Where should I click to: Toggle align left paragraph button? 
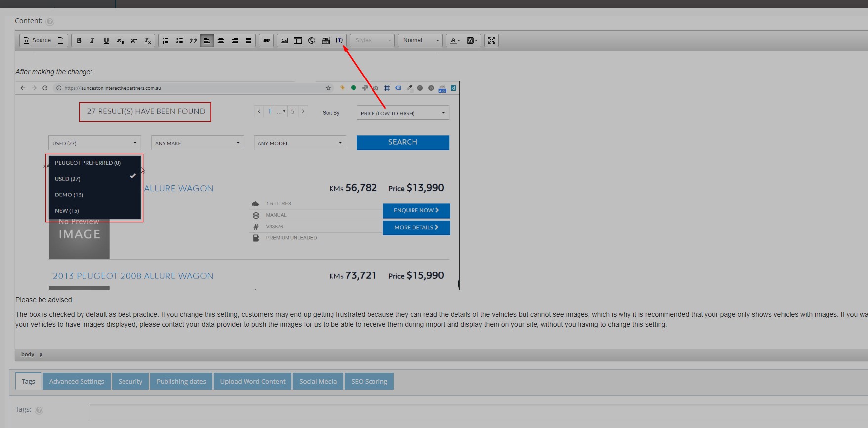[207, 40]
